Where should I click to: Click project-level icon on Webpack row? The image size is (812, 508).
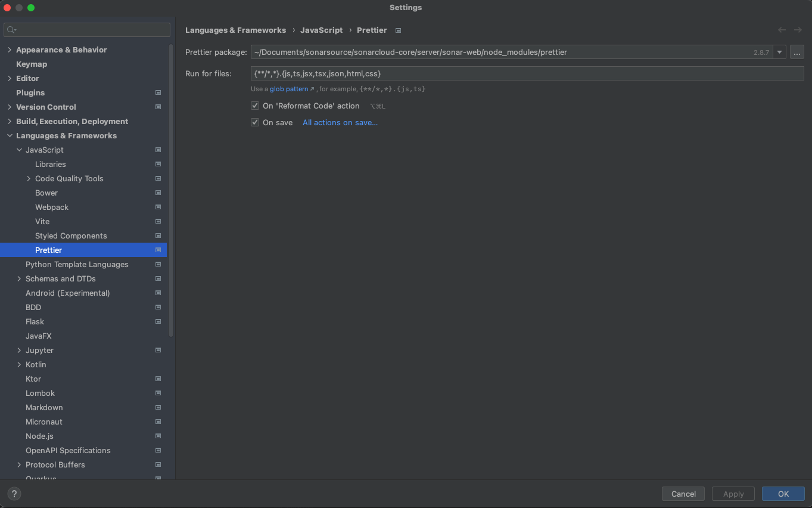[158, 207]
